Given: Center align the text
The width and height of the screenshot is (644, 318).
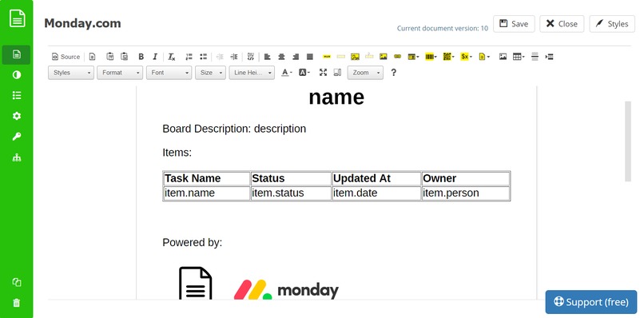Looking at the screenshot, I should pyautogui.click(x=281, y=57).
